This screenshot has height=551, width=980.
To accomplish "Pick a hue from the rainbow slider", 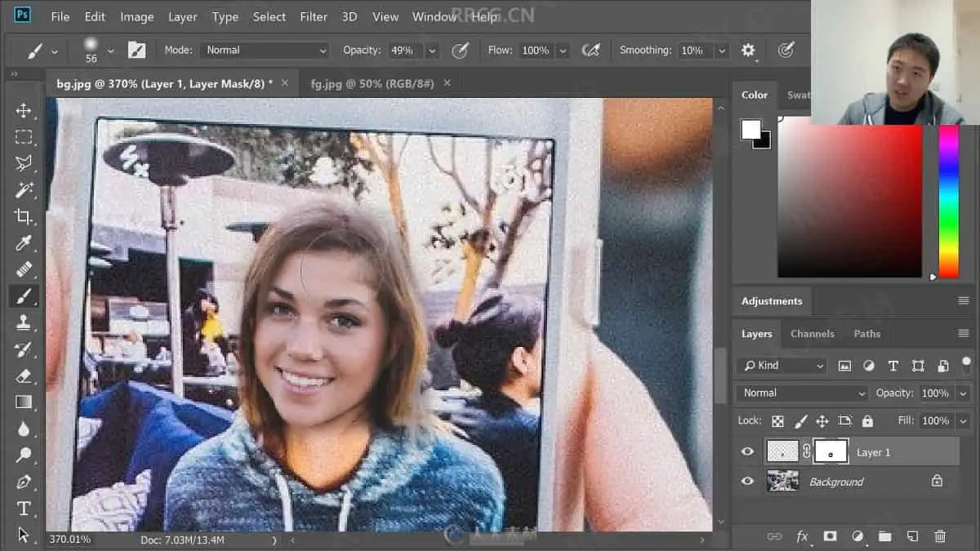I will point(948,204).
